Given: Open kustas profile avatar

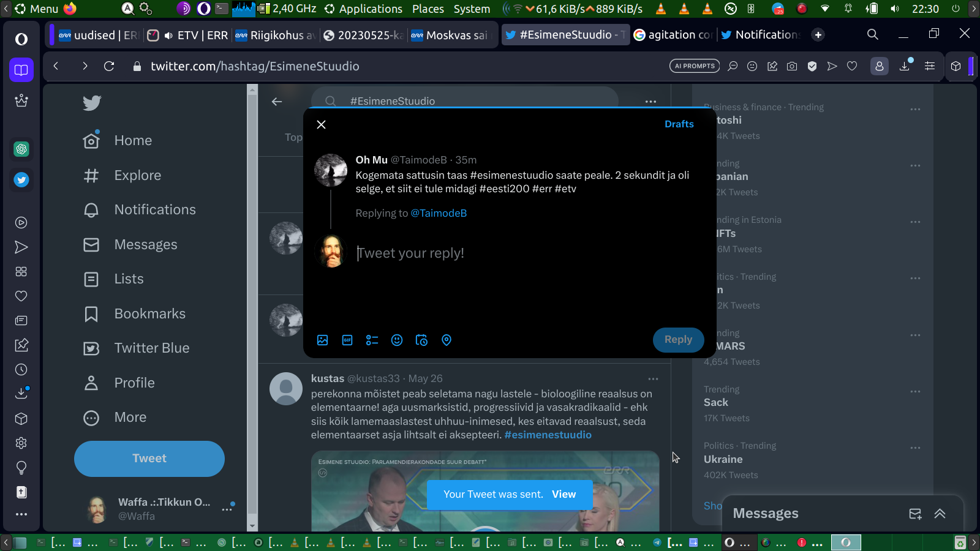Looking at the screenshot, I should 286,389.
